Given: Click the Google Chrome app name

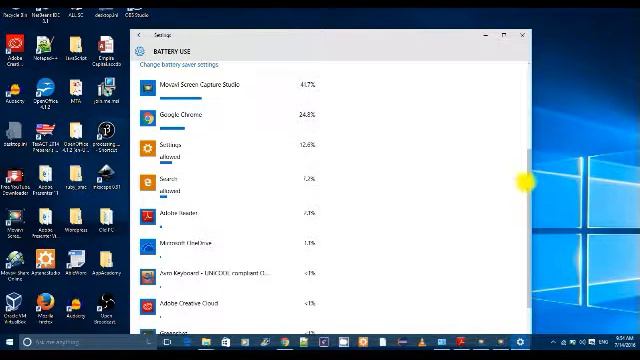Looking at the screenshot, I should (181, 115).
